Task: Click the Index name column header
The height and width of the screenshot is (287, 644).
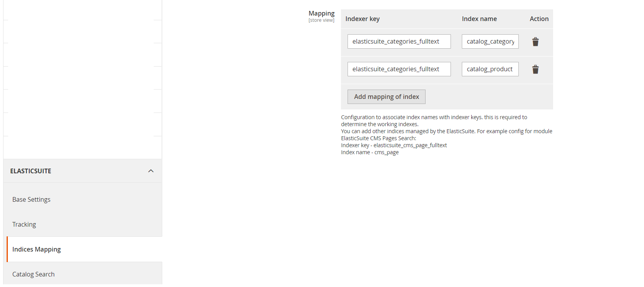Action: (x=479, y=19)
